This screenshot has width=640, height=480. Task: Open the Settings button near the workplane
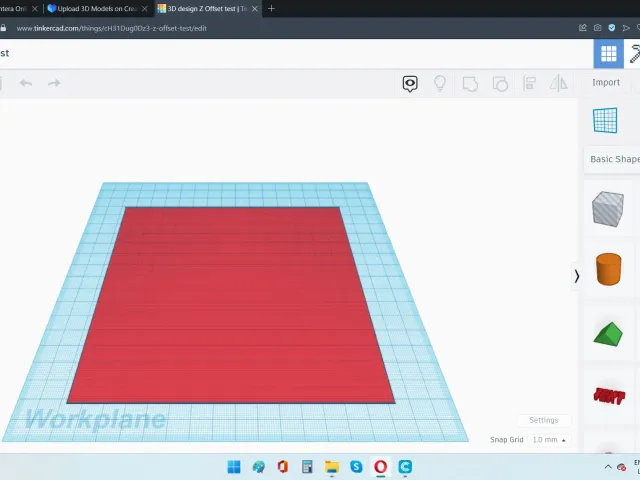tap(544, 420)
